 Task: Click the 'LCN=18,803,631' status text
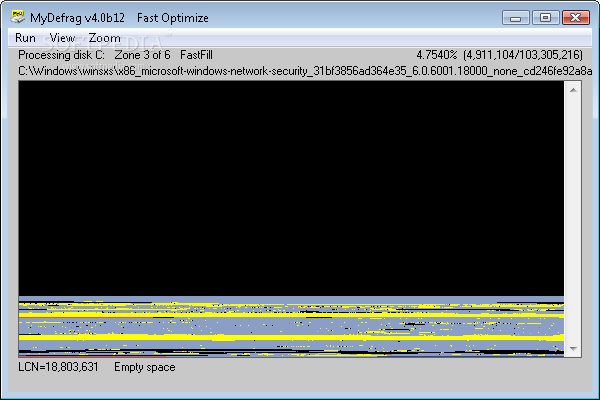coord(58,367)
